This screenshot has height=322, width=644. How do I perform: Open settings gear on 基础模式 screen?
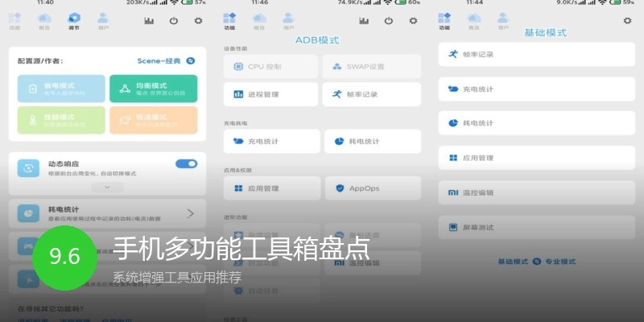[627, 21]
